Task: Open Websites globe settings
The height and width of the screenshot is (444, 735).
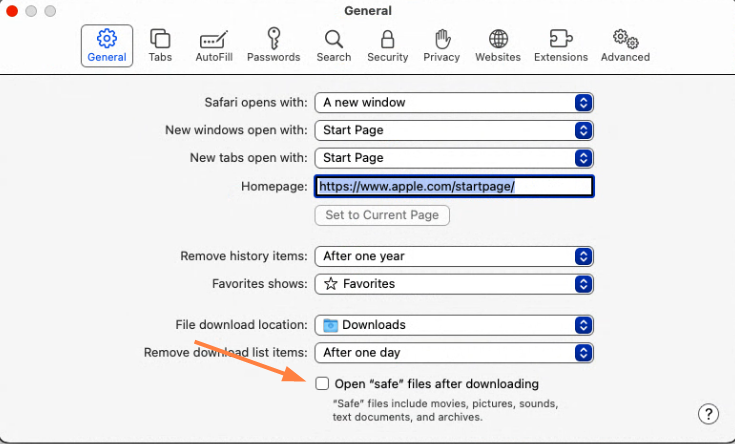Action: click(498, 45)
